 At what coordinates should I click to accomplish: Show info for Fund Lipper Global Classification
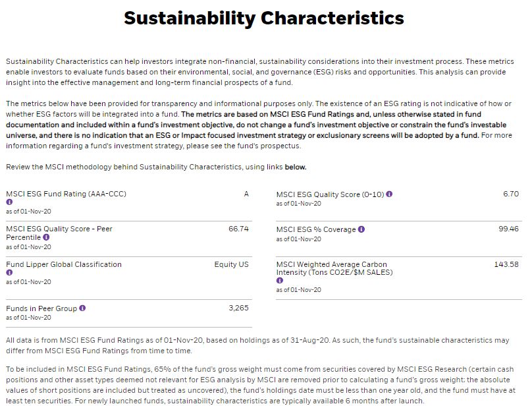point(9,272)
